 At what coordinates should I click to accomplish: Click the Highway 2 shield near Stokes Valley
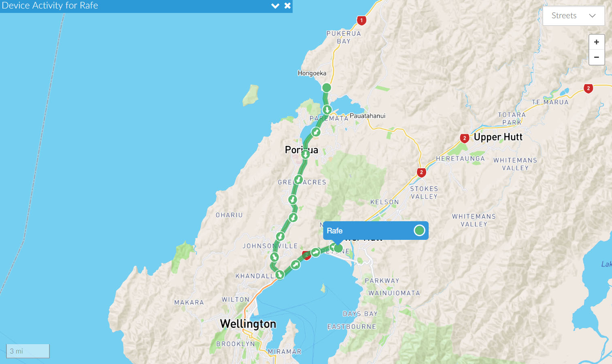coord(421,173)
